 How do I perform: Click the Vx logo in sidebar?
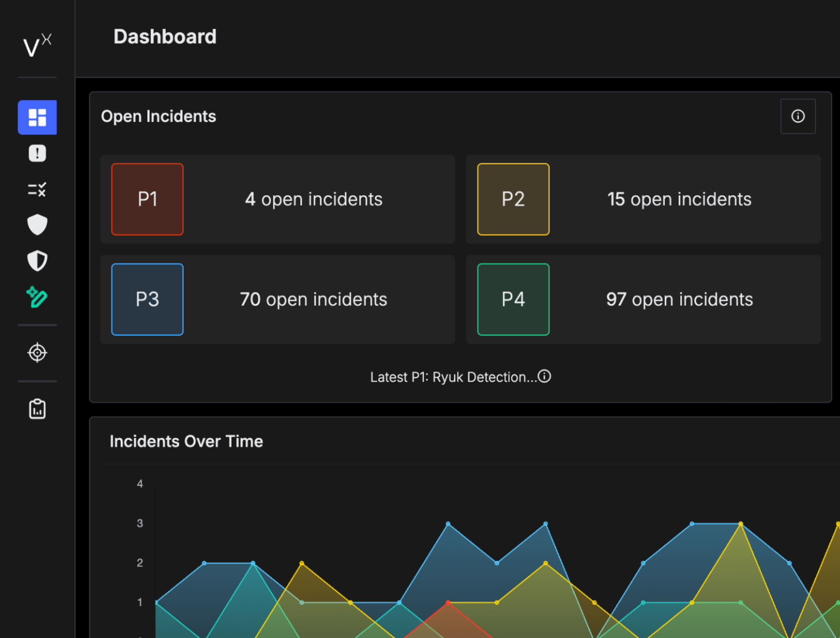tap(37, 45)
